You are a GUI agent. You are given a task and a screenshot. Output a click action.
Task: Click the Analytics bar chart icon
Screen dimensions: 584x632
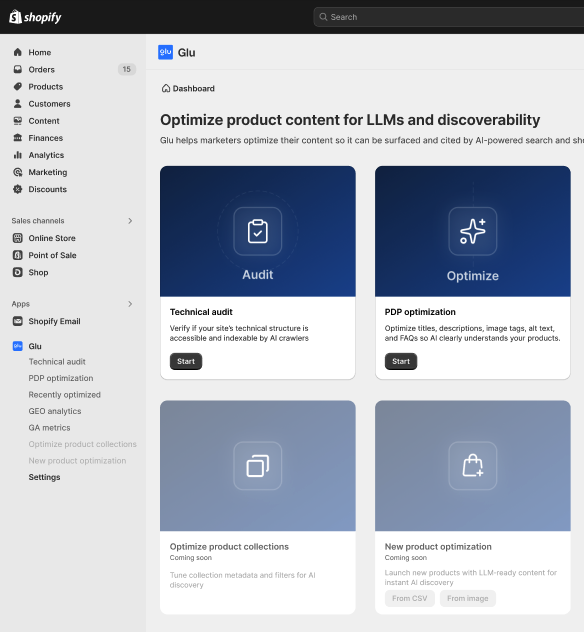17,155
